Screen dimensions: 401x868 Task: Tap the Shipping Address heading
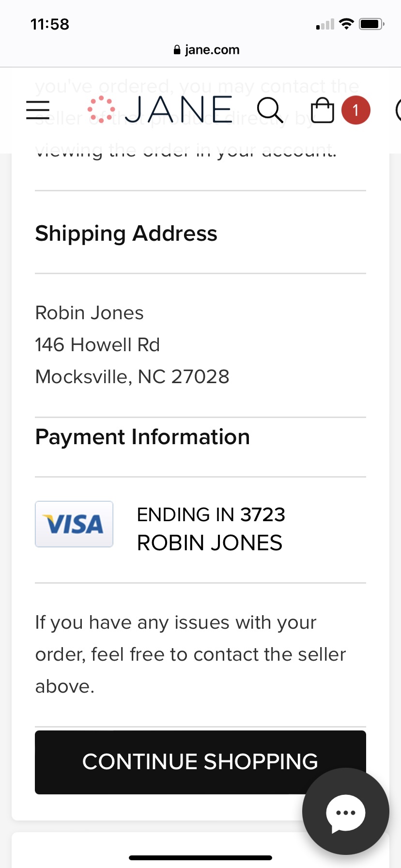[126, 233]
